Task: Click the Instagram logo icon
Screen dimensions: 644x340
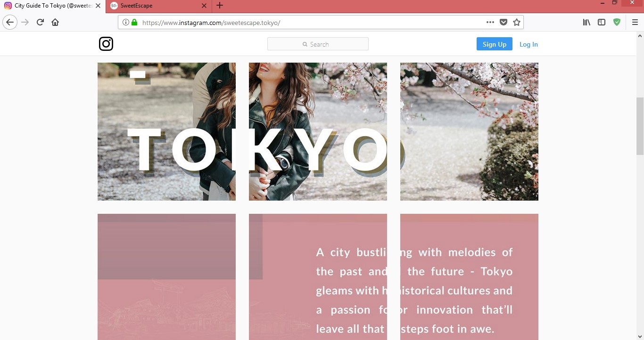Action: point(106,44)
